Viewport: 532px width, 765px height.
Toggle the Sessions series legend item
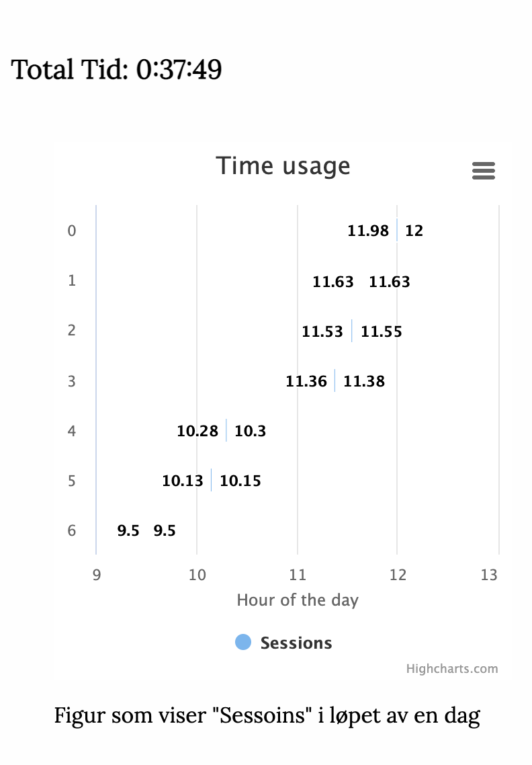coord(283,643)
